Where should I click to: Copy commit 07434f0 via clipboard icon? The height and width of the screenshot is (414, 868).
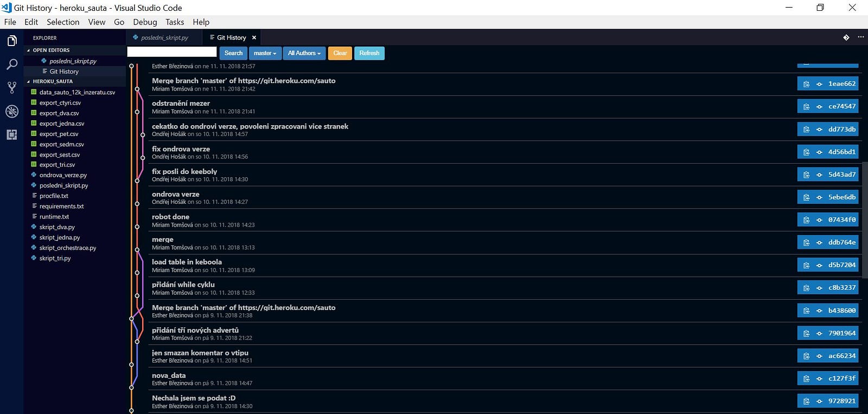pos(806,220)
